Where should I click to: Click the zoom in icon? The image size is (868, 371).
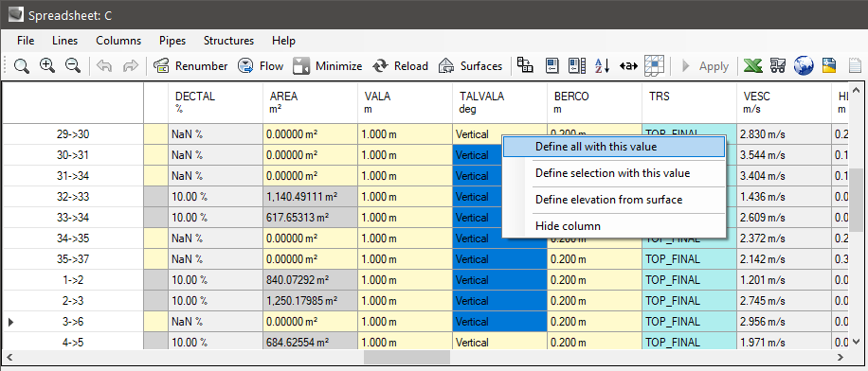(x=47, y=66)
